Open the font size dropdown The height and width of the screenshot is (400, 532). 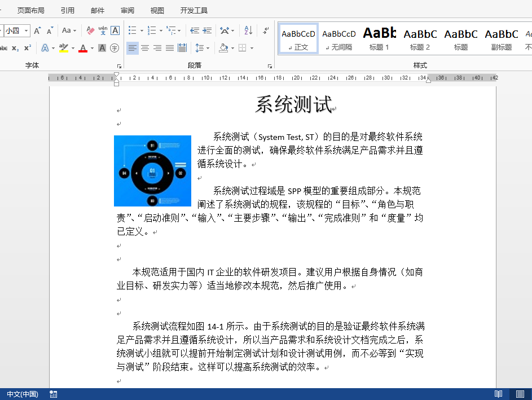click(25, 31)
